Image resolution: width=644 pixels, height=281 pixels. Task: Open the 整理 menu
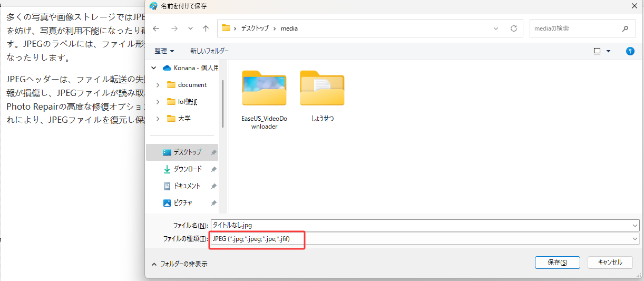(164, 51)
